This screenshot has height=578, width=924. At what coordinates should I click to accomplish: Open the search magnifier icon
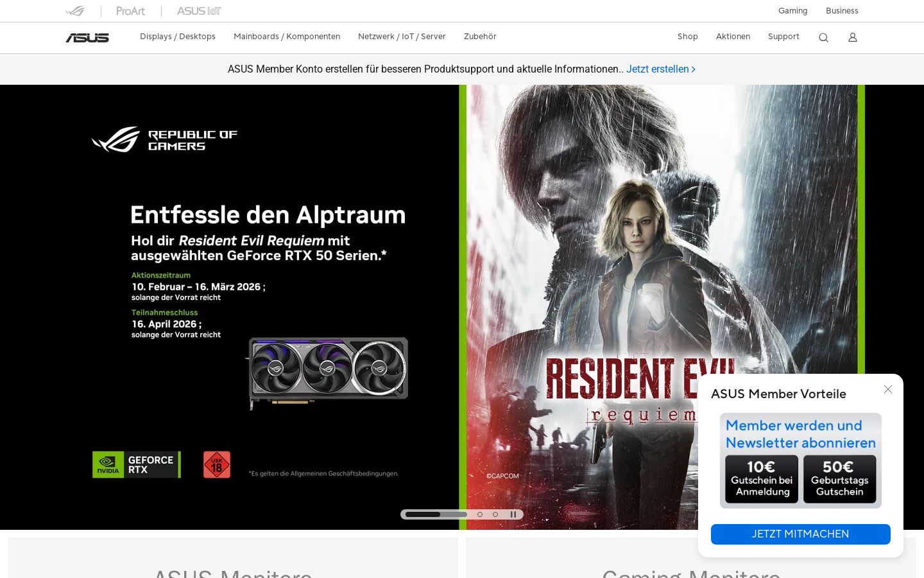[x=823, y=37]
